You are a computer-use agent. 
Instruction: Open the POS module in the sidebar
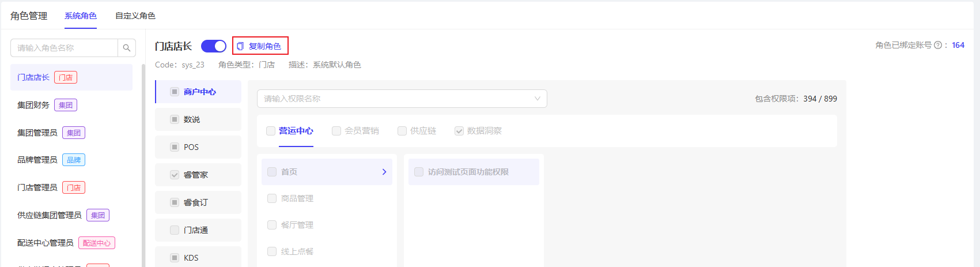click(191, 147)
